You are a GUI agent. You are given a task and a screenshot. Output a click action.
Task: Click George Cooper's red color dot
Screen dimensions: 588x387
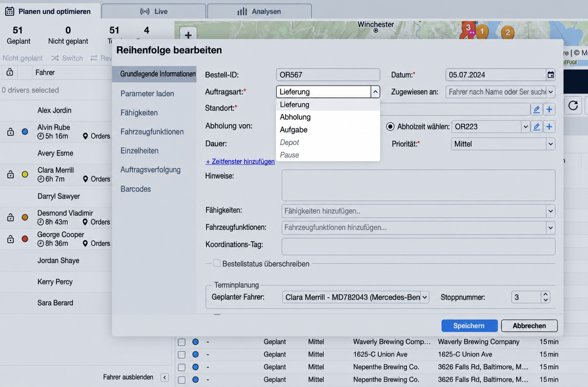(x=25, y=239)
